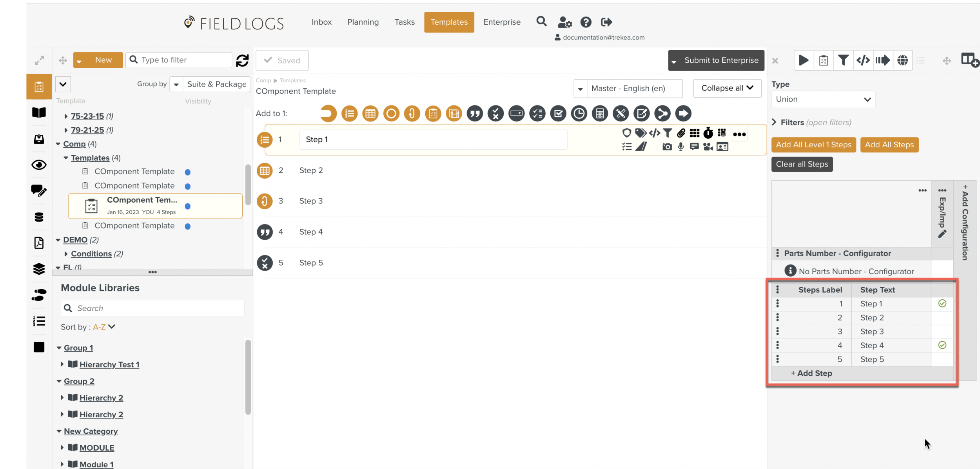Expand the 75-23-15 tree node

click(66, 116)
